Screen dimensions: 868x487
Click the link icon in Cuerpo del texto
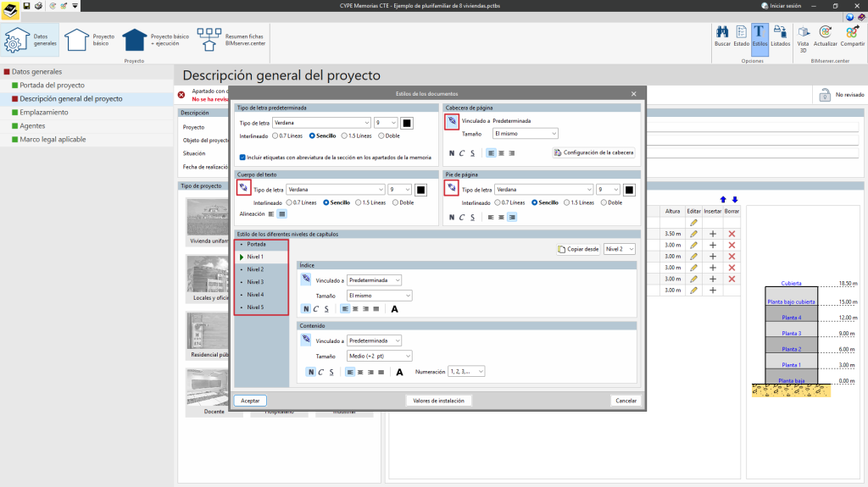[243, 188]
